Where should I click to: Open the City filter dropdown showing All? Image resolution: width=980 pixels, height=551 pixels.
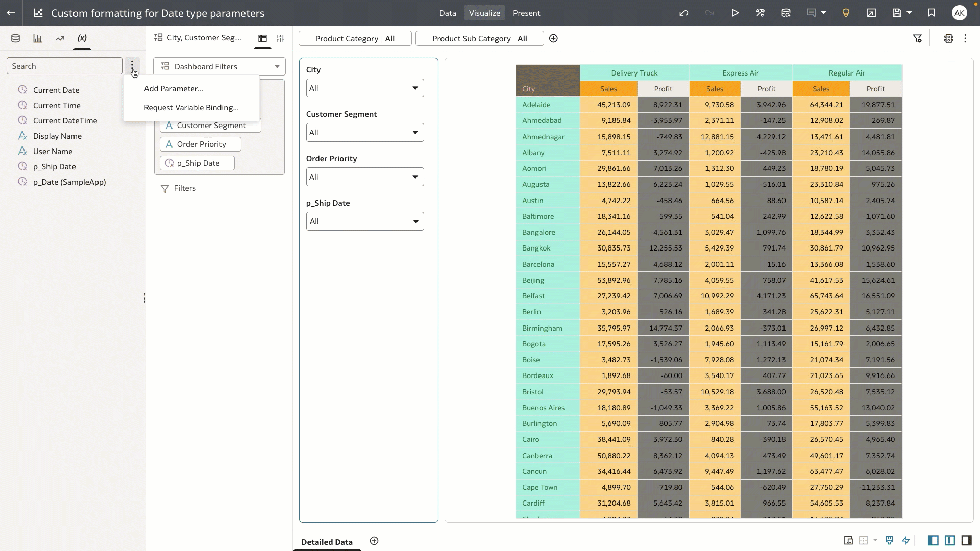(x=364, y=88)
